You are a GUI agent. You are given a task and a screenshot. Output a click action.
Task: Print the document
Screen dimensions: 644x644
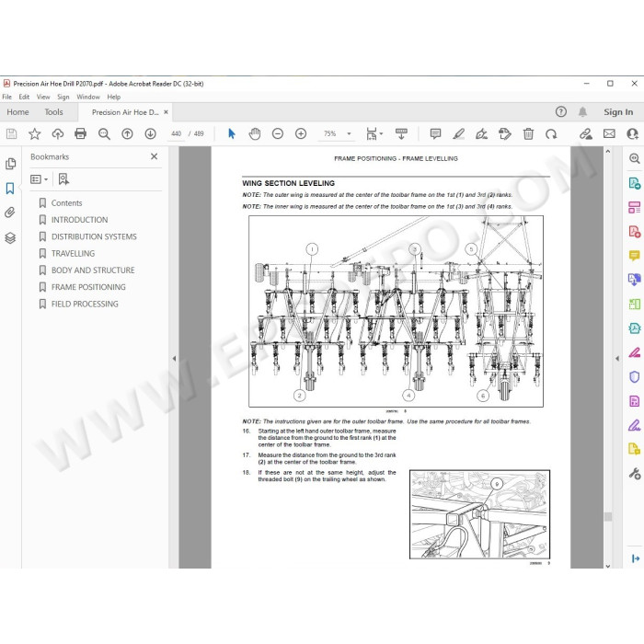pos(81,134)
